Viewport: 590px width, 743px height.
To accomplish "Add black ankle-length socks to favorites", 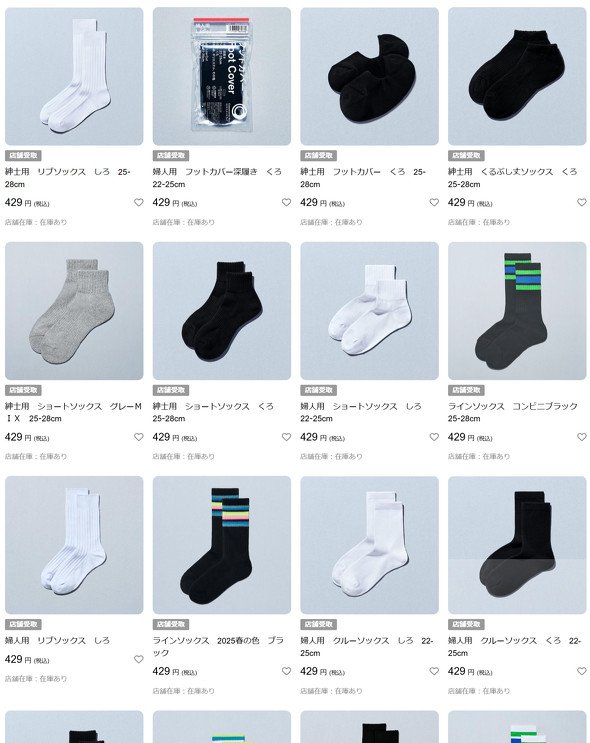I will tap(581, 202).
